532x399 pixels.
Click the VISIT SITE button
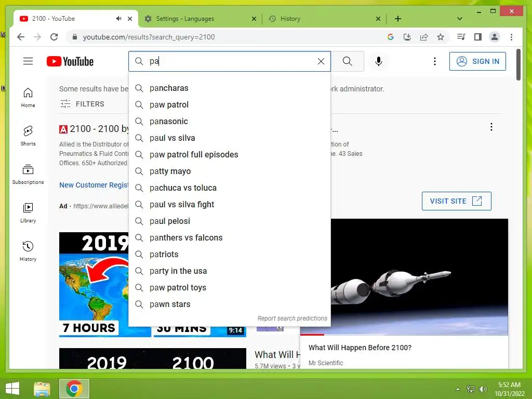pyautogui.click(x=456, y=201)
